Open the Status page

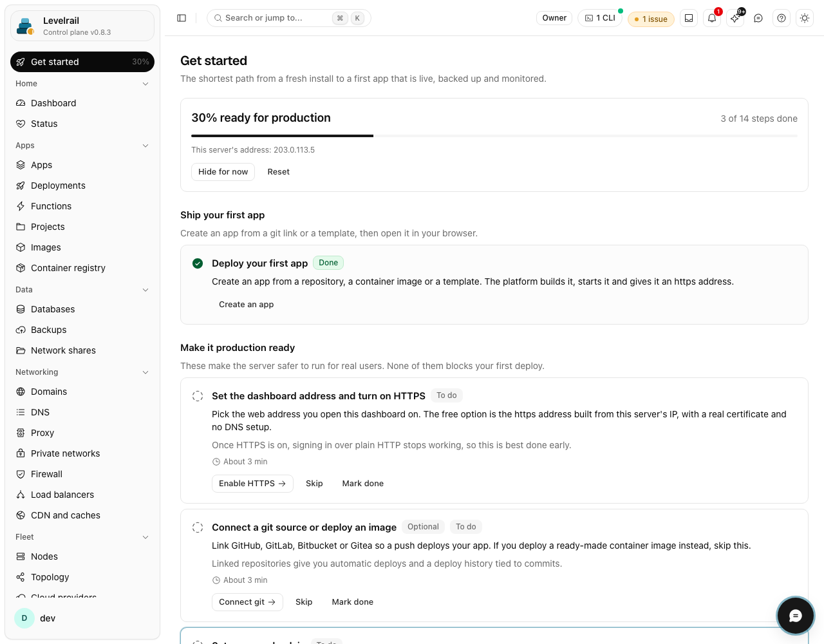click(x=82, y=124)
